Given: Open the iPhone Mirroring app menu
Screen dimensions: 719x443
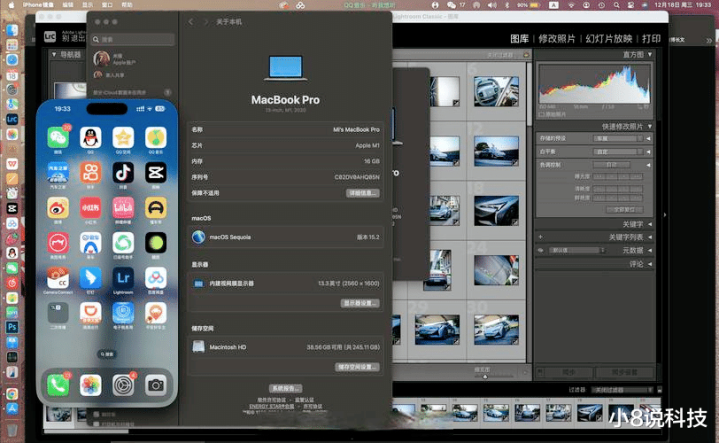Looking at the screenshot, I should click(38, 5).
